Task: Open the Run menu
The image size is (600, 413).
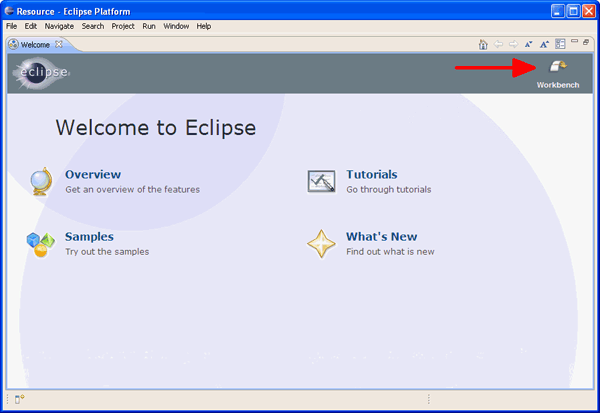Action: pyautogui.click(x=149, y=26)
